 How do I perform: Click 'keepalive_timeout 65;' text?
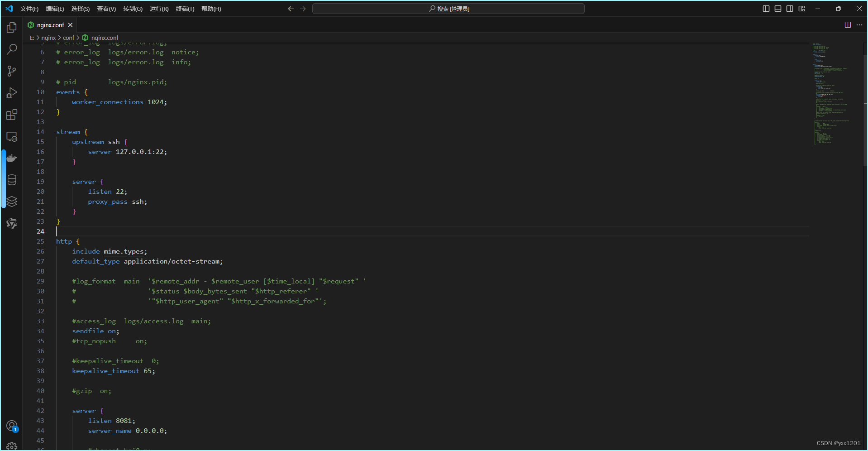(x=114, y=371)
